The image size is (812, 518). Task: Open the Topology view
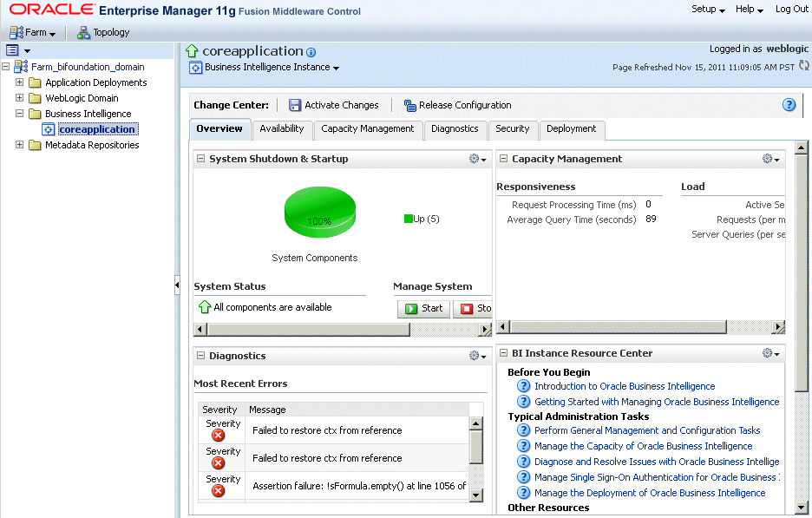[x=103, y=33]
